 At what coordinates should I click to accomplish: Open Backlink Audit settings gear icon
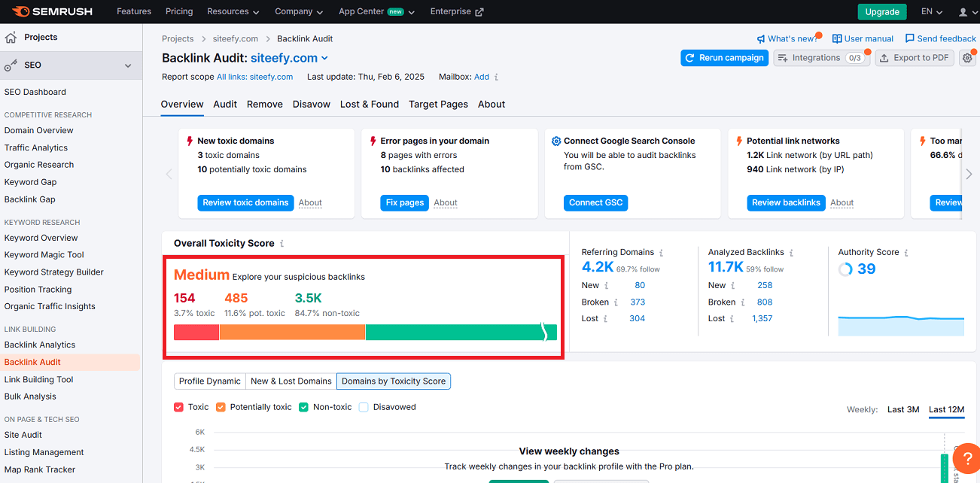967,57
